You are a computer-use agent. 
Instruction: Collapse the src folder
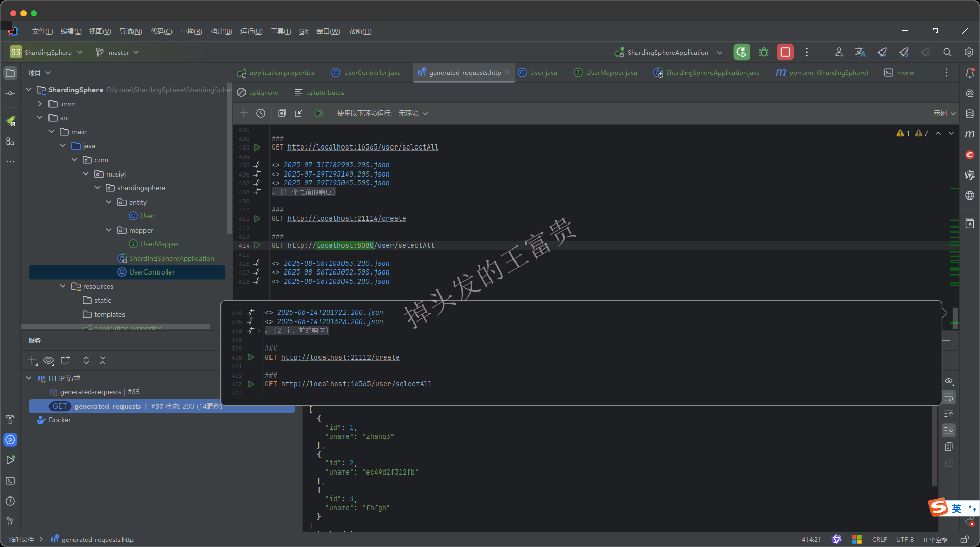[40, 118]
